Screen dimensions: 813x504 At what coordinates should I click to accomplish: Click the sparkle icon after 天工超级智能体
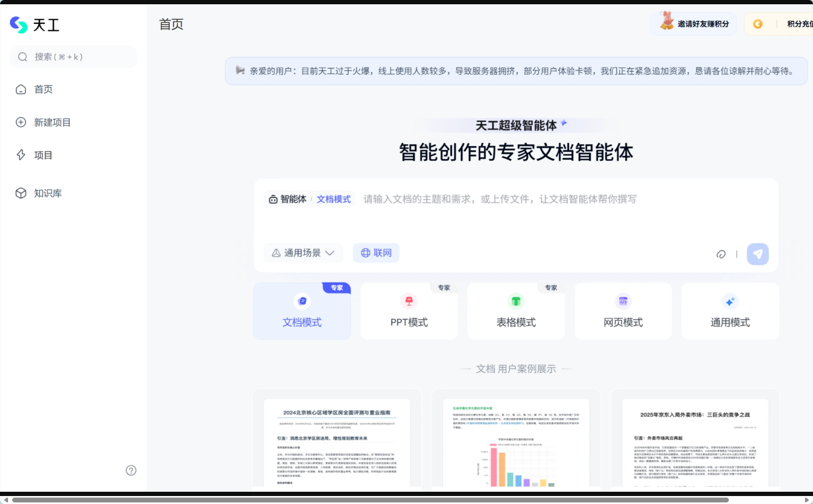[x=564, y=123]
